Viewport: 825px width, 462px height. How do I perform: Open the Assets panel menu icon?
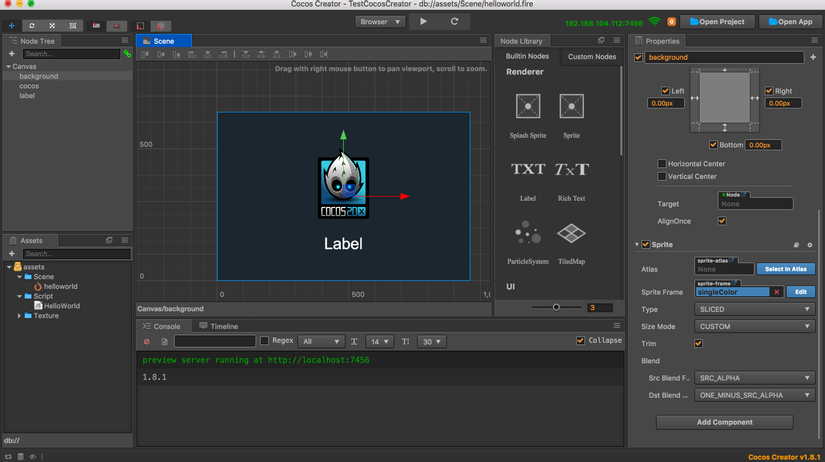pyautogui.click(x=125, y=240)
